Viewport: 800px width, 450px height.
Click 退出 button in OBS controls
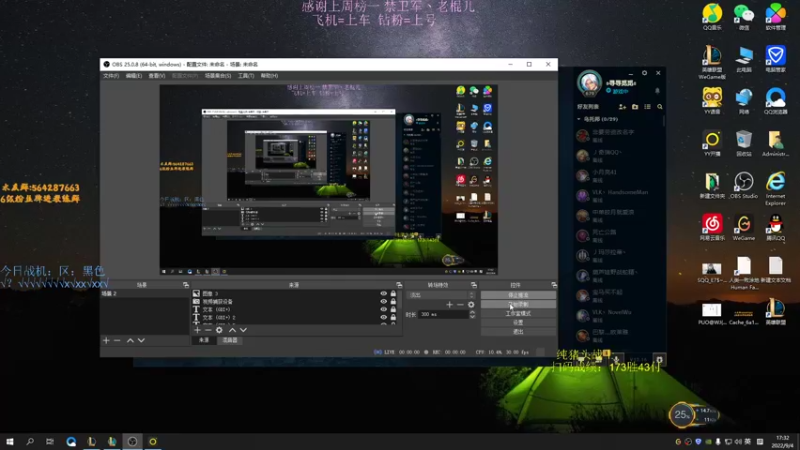pyautogui.click(x=518, y=332)
